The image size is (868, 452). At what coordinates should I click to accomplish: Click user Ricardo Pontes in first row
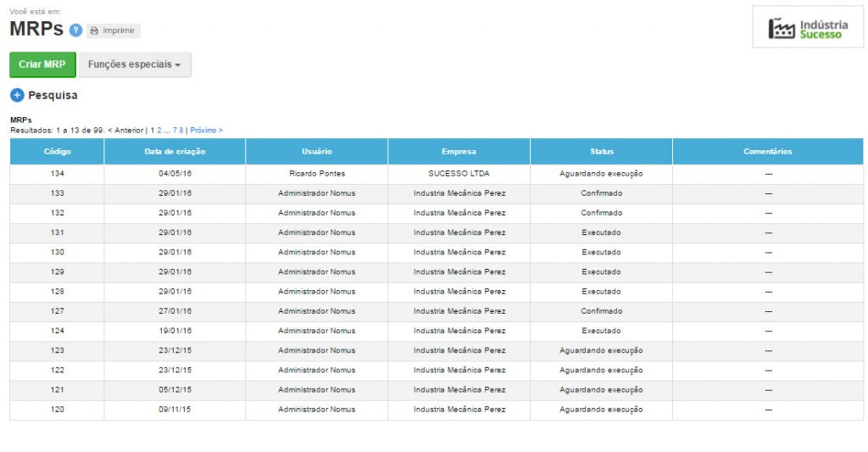pos(316,174)
